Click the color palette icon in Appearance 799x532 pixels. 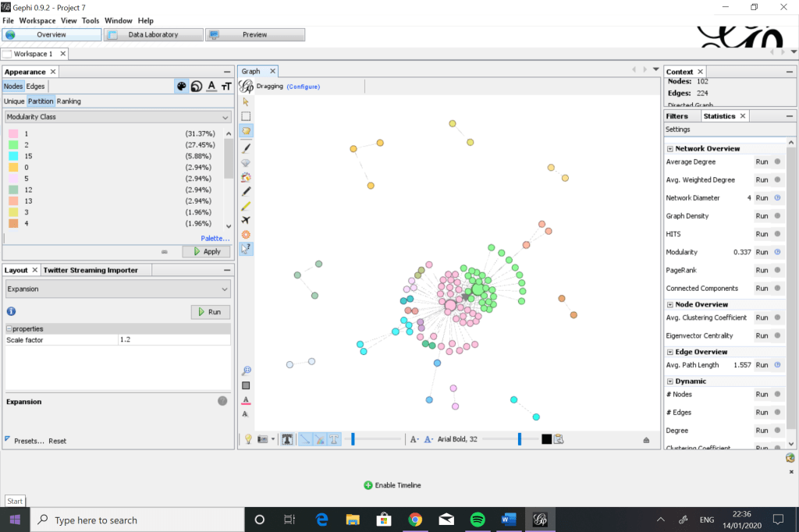coord(181,87)
